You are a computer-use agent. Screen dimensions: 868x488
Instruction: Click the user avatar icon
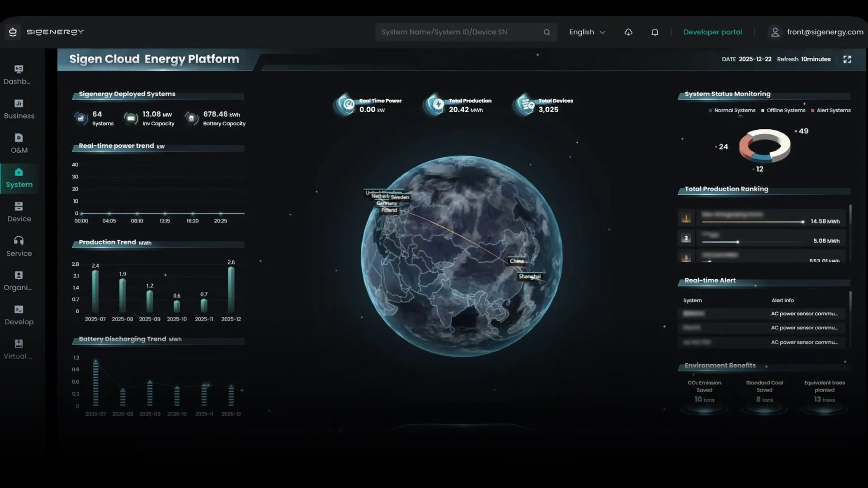(x=775, y=32)
